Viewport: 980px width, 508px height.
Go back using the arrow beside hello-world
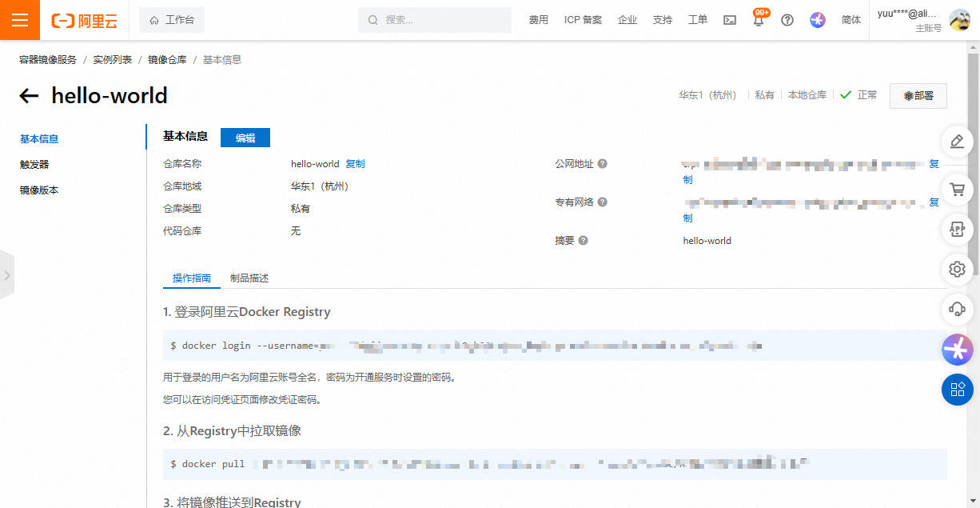tap(29, 96)
